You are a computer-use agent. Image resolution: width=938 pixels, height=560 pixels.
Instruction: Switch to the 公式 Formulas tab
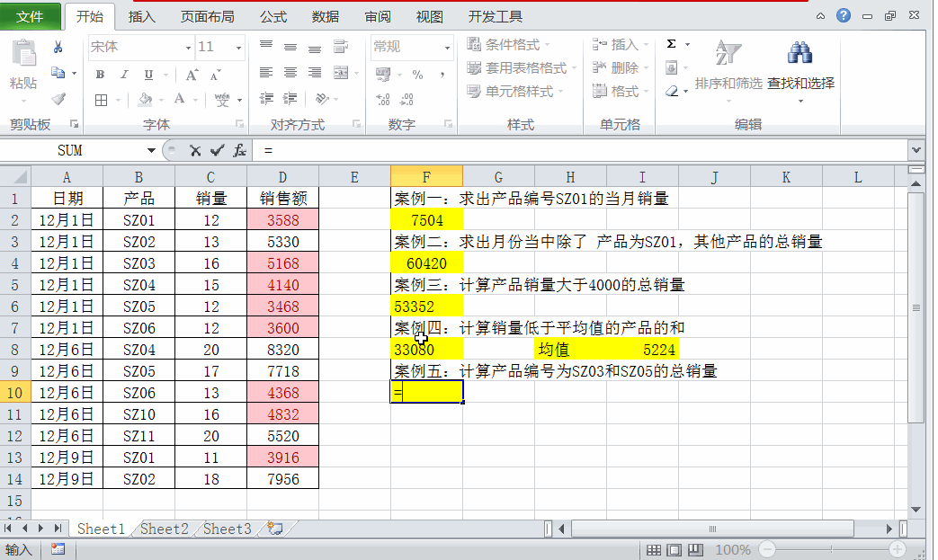tap(273, 17)
